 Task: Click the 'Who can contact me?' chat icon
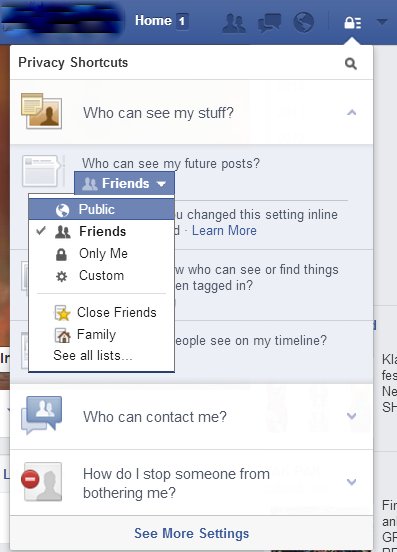(x=42, y=415)
